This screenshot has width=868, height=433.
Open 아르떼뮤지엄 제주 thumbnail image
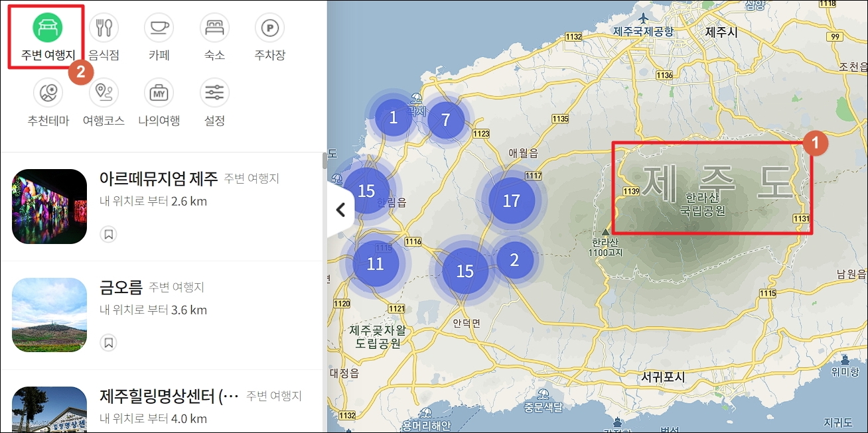(x=50, y=206)
